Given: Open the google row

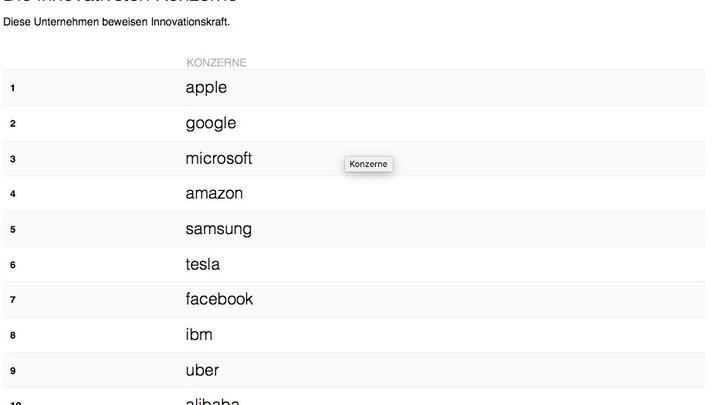Looking at the screenshot, I should (210, 124).
